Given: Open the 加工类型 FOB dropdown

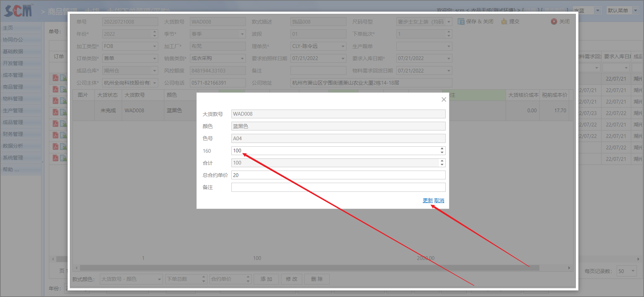Looking at the screenshot, I should (x=155, y=46).
